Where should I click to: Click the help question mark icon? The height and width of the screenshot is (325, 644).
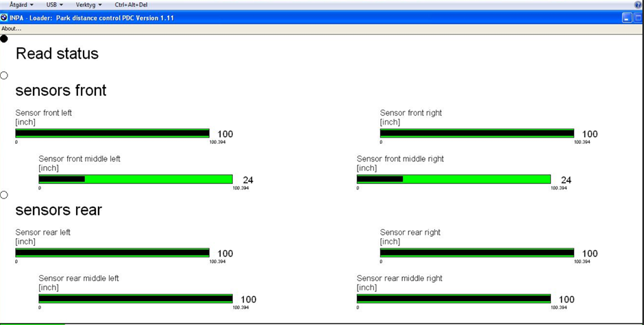click(638, 5)
